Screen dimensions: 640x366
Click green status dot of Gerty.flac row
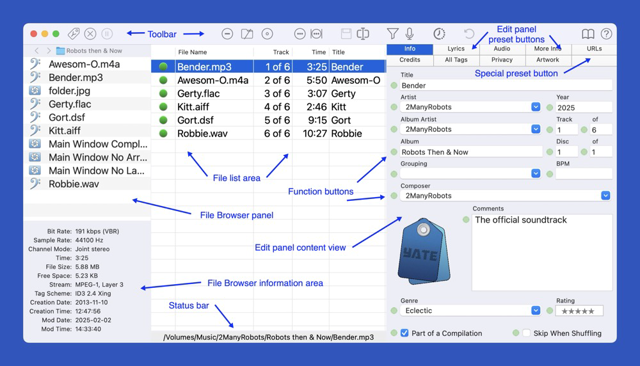(x=163, y=93)
